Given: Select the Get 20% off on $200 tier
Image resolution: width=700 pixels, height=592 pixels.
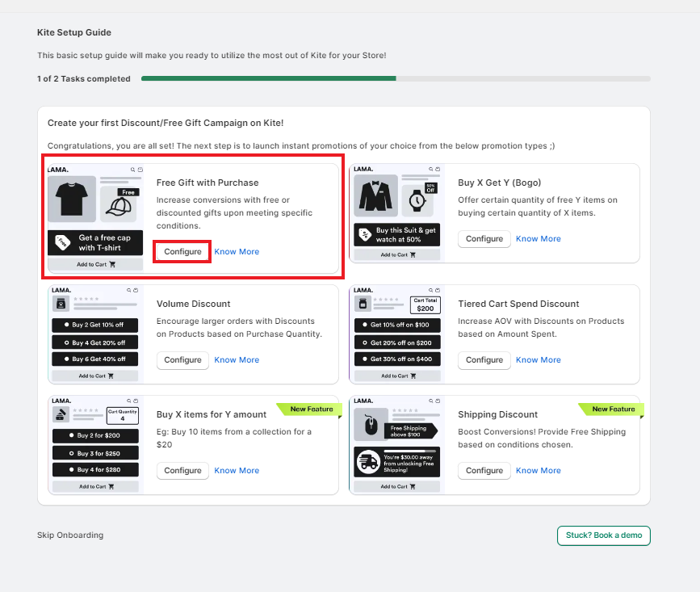Looking at the screenshot, I should tap(397, 342).
